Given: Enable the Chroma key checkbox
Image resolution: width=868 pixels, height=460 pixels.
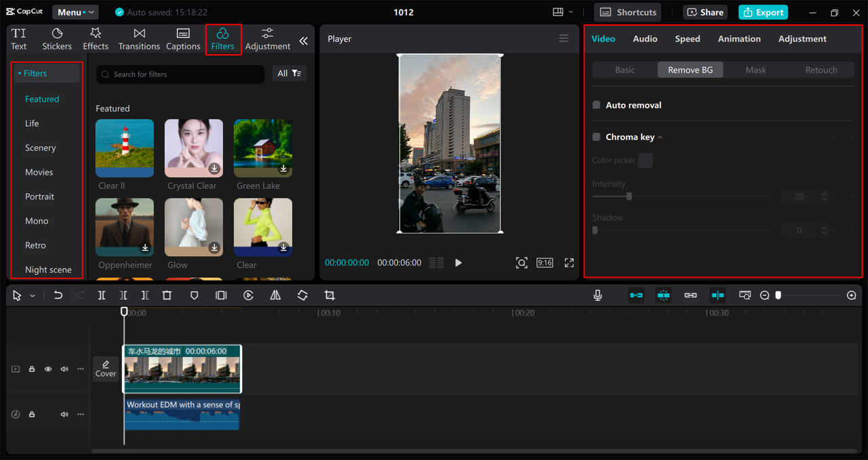Looking at the screenshot, I should click(x=597, y=137).
